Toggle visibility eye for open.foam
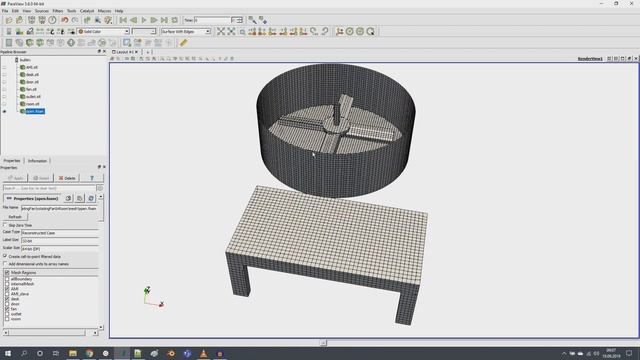 pos(4,111)
